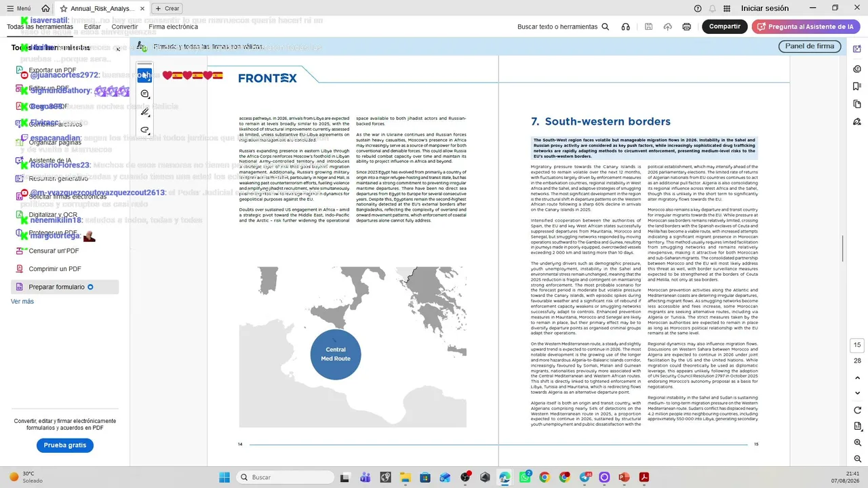Open the Convertir toolbar tab
Viewport: 868px width, 488px height.
tap(125, 26)
